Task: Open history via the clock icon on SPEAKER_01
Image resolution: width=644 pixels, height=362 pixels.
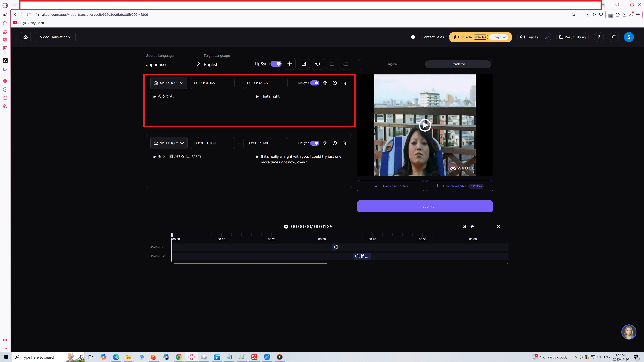Action: coord(335,83)
